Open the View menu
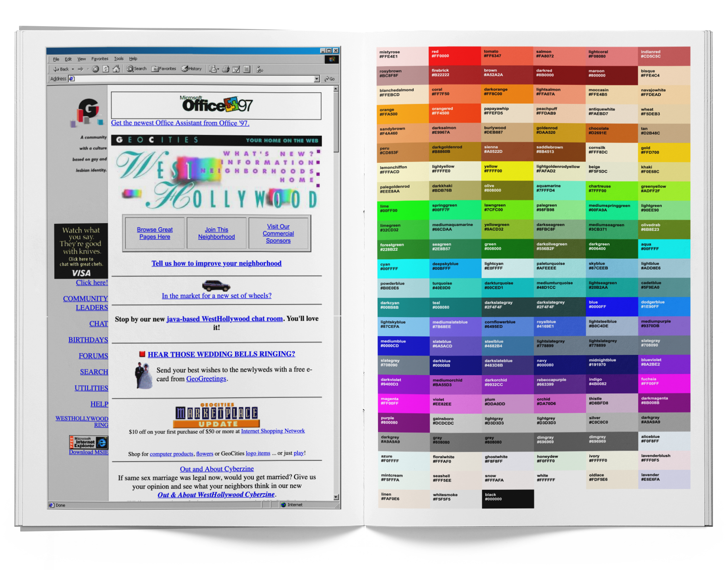 click(x=81, y=59)
